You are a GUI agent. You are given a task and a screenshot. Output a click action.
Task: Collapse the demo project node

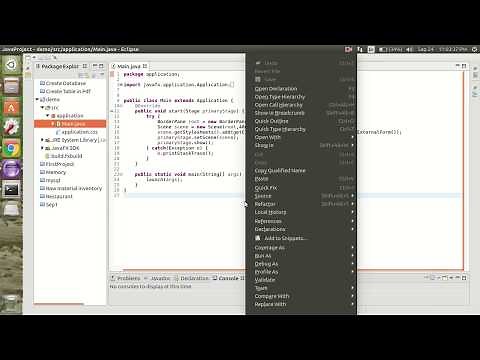(37, 99)
